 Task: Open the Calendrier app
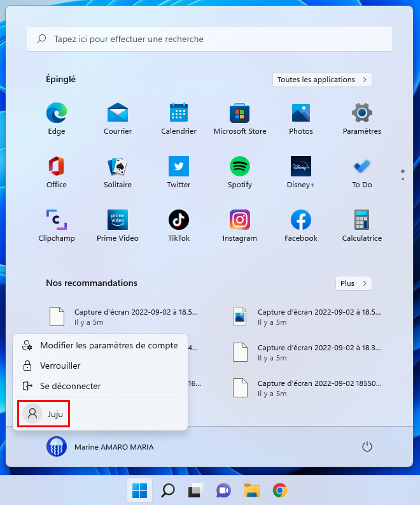click(179, 118)
